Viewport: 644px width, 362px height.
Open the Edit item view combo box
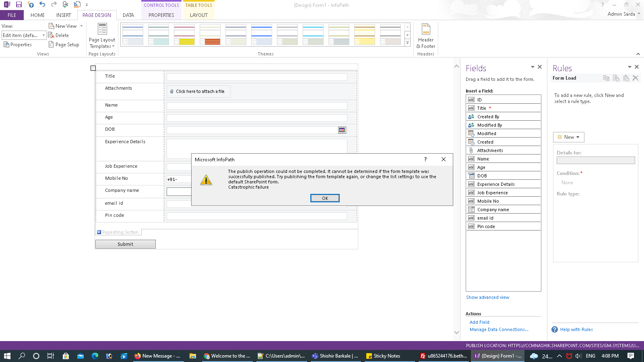pos(24,35)
